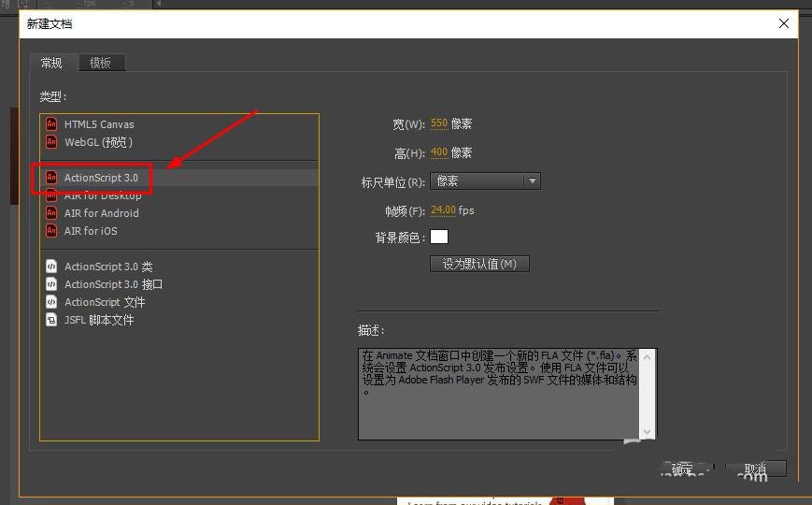The height and width of the screenshot is (505, 812).
Task: Choose ActionScript 3.0 type label
Action: coord(101,178)
